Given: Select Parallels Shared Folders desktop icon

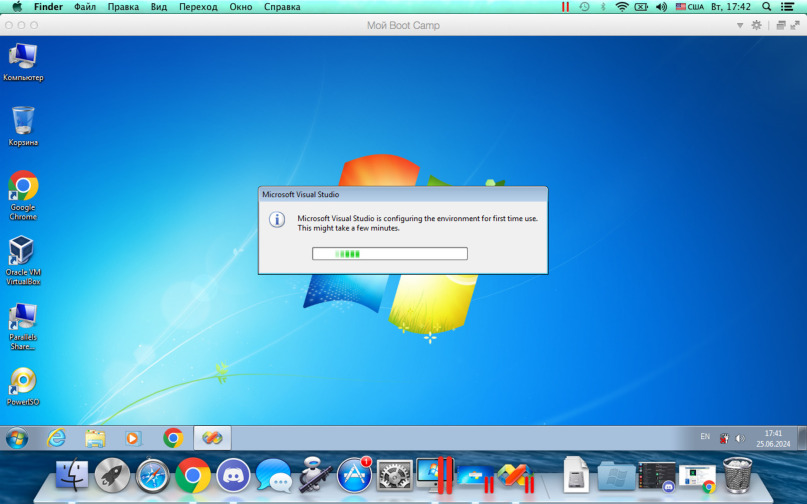Looking at the screenshot, I should click(23, 326).
